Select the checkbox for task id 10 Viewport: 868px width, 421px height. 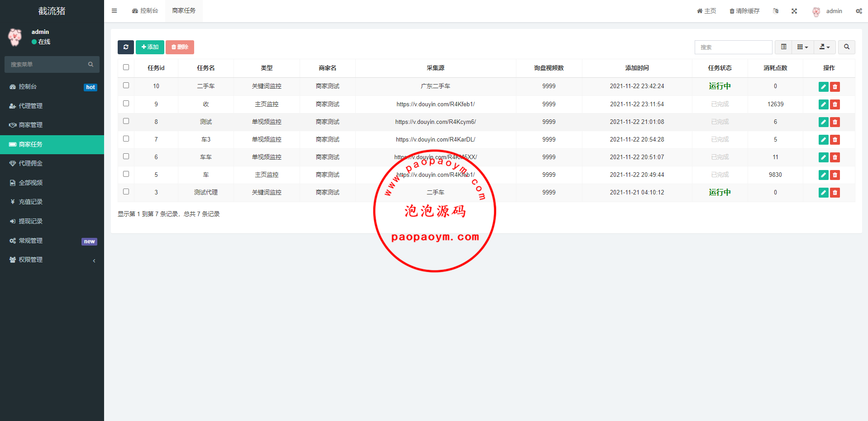click(126, 85)
